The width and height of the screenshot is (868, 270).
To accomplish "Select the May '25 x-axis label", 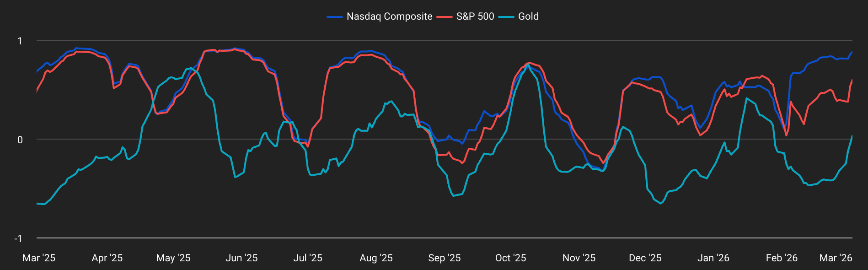I will coord(173,258).
